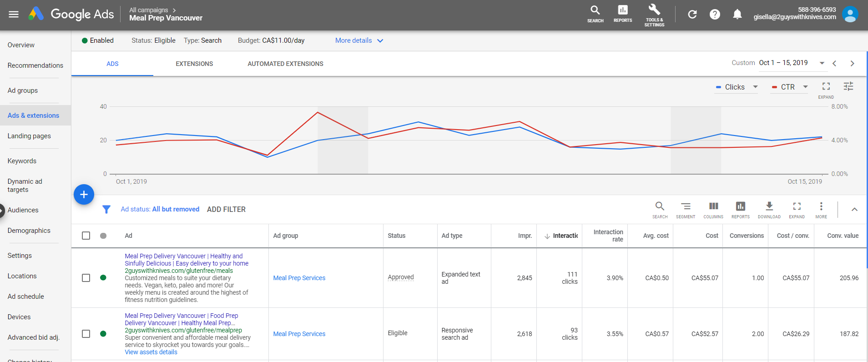Click the View assets details link
This screenshot has height=362, width=868.
coord(151,352)
